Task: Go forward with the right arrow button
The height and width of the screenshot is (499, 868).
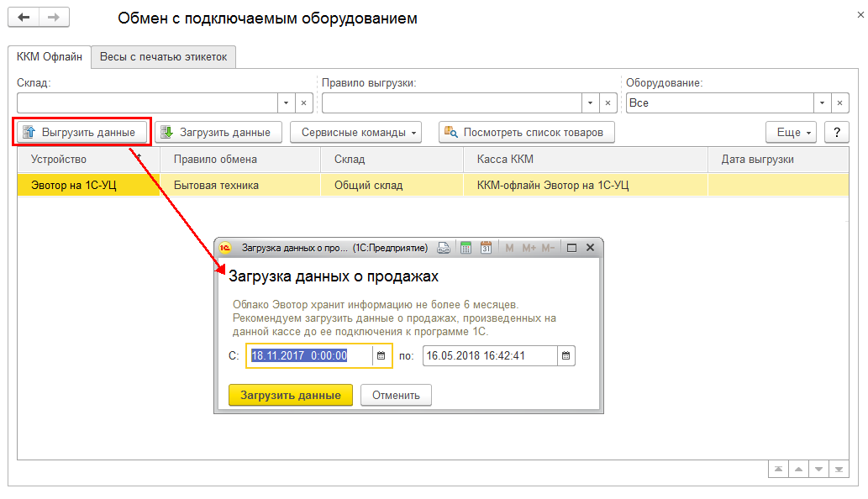Action: pyautogui.click(x=54, y=17)
